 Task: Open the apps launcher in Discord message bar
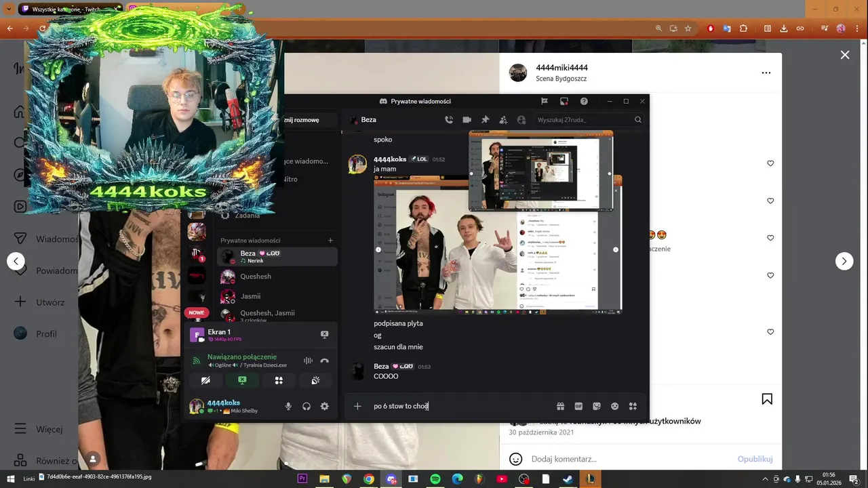tap(633, 406)
